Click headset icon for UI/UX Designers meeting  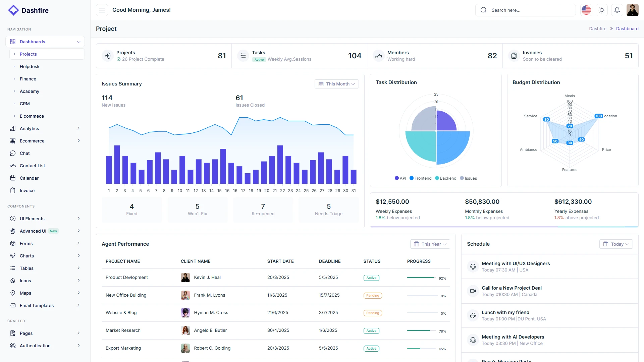pos(473,266)
